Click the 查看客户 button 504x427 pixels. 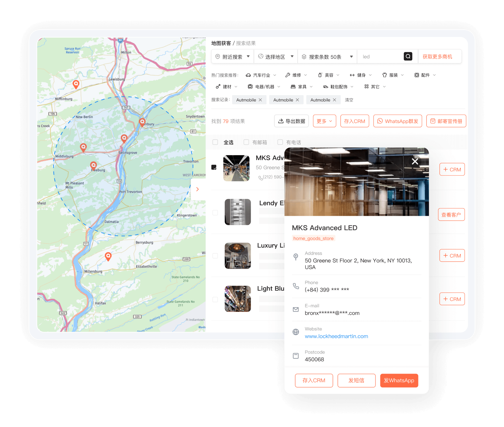coord(451,214)
